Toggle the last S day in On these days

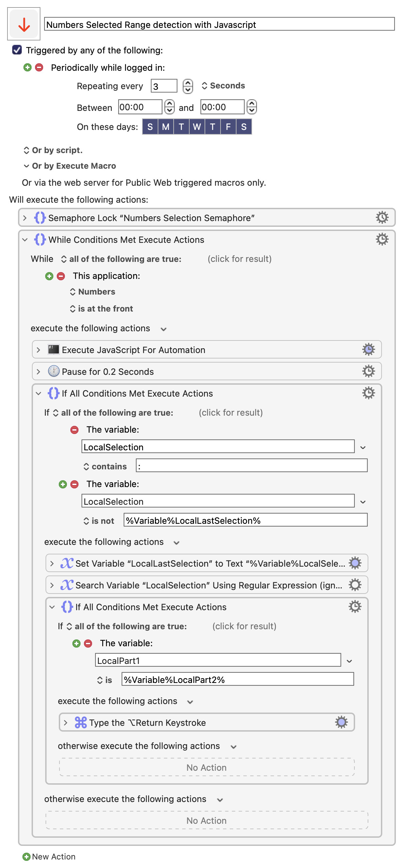244,127
